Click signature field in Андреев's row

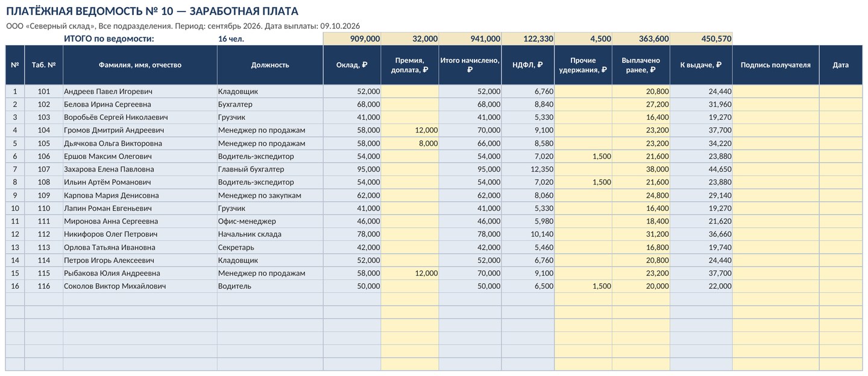[x=776, y=92]
